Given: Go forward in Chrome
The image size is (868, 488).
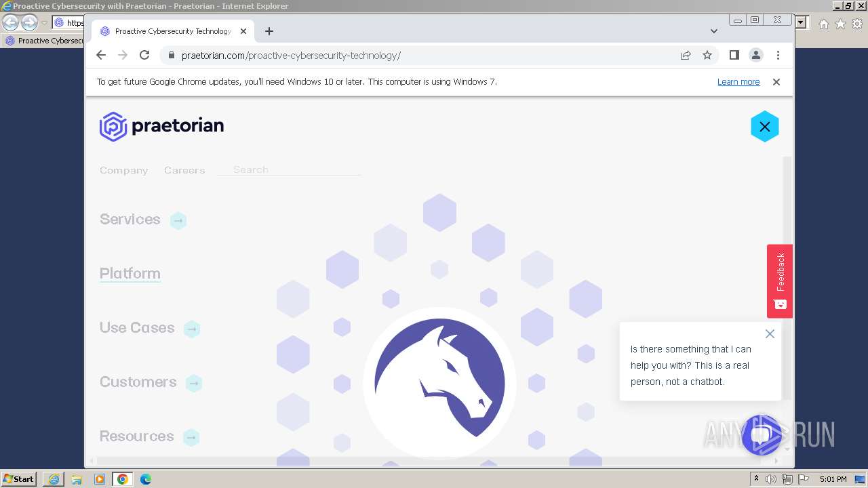Looking at the screenshot, I should (123, 55).
